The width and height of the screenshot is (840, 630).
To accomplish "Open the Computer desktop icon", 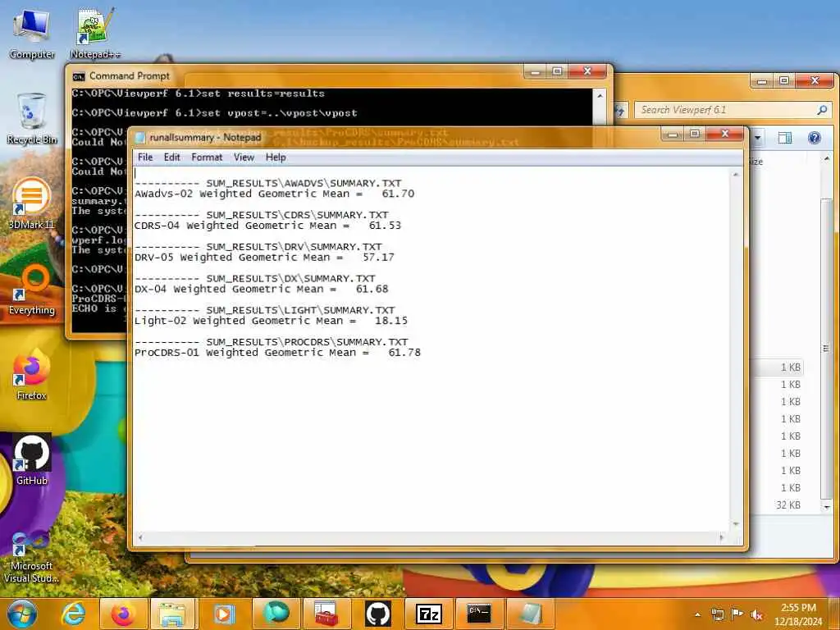I will pos(32,33).
